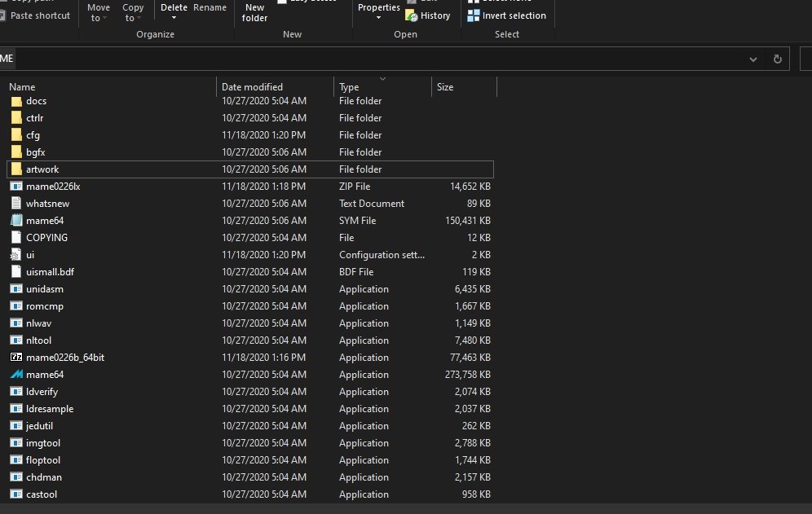Viewport: 812px width, 514px height.
Task: Click the jedutil application icon
Action: pyautogui.click(x=16, y=425)
